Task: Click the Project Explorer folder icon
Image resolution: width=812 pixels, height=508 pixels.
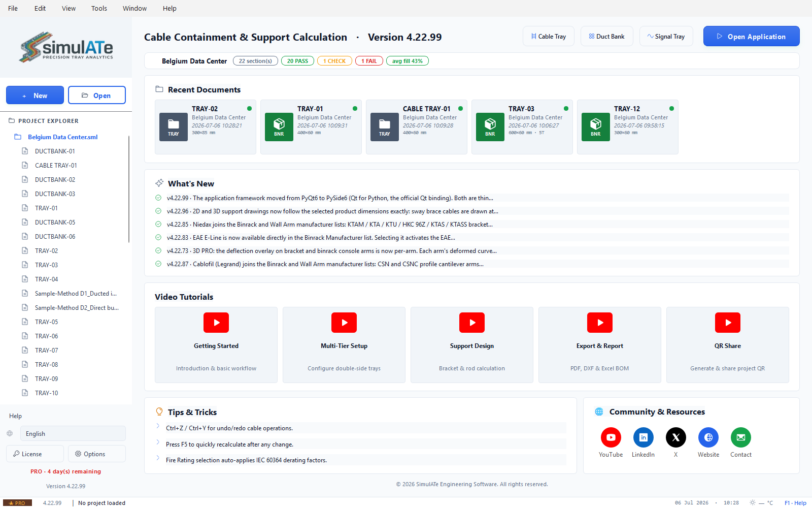Action: 12,121
